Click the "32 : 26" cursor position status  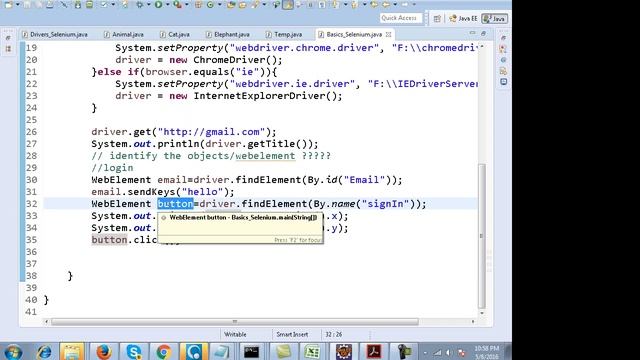tap(333, 334)
